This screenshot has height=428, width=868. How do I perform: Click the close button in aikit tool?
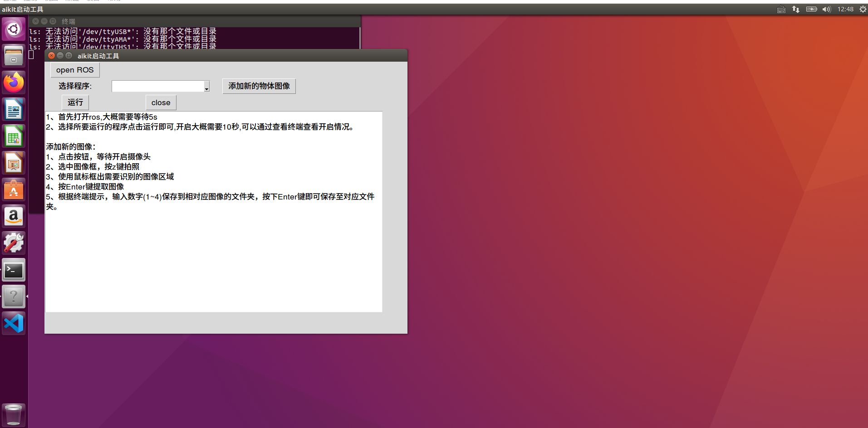tap(161, 102)
